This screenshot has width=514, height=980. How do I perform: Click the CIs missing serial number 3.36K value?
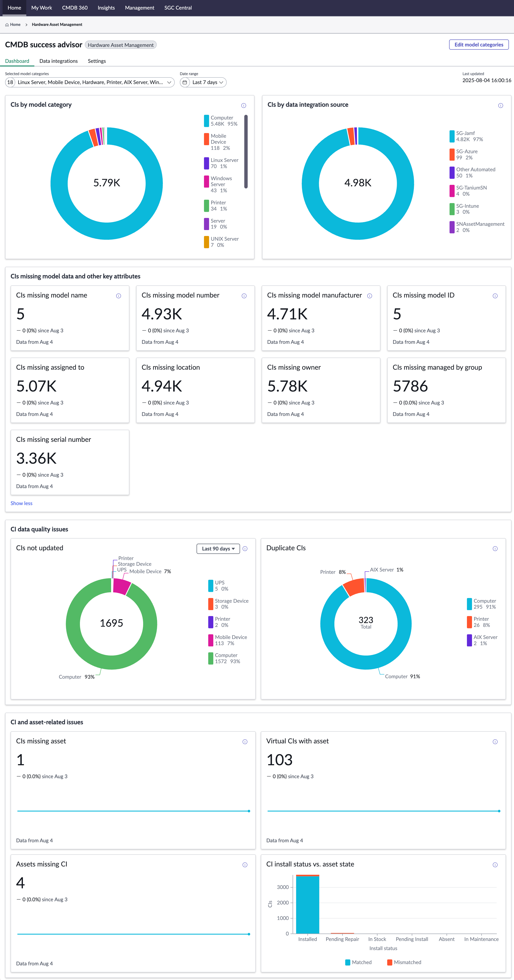coord(36,458)
